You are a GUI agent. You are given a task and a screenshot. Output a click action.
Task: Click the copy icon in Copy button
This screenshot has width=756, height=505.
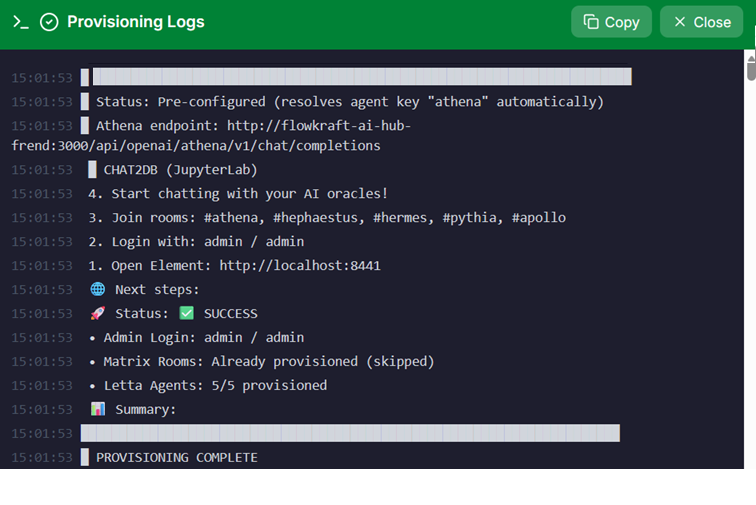coord(591,22)
